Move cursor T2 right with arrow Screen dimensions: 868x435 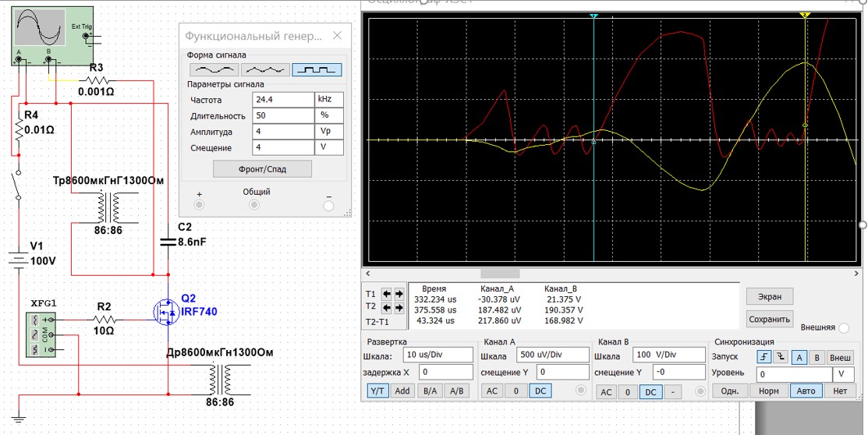(x=399, y=307)
